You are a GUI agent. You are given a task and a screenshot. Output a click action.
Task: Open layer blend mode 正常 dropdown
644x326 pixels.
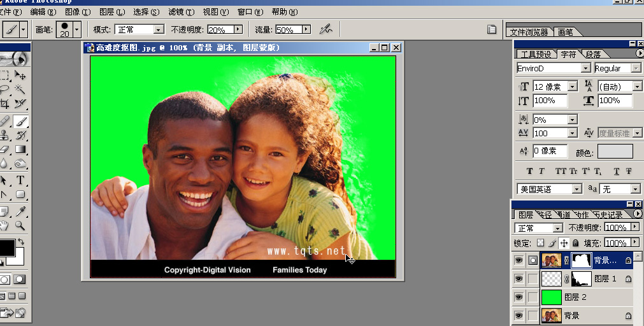coord(558,228)
